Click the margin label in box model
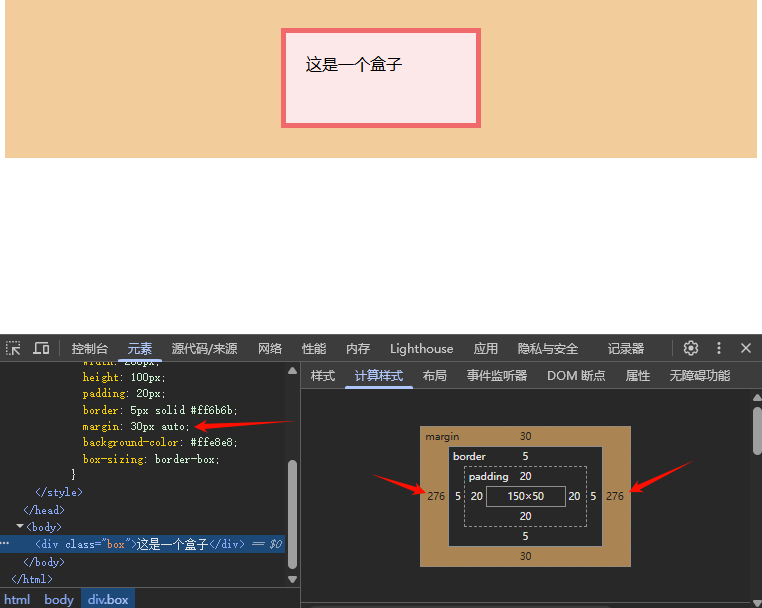Viewport: 762px width, 608px height. [442, 436]
